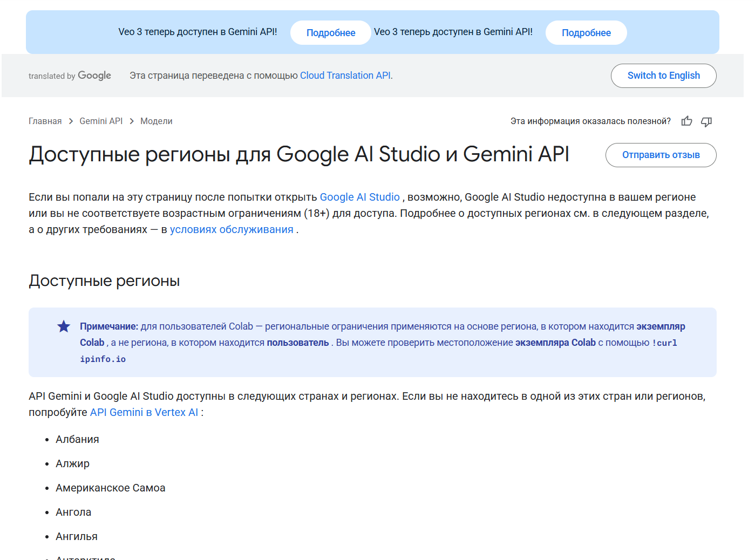Click the Американское Самоа list item
The height and width of the screenshot is (560, 755).
click(111, 488)
